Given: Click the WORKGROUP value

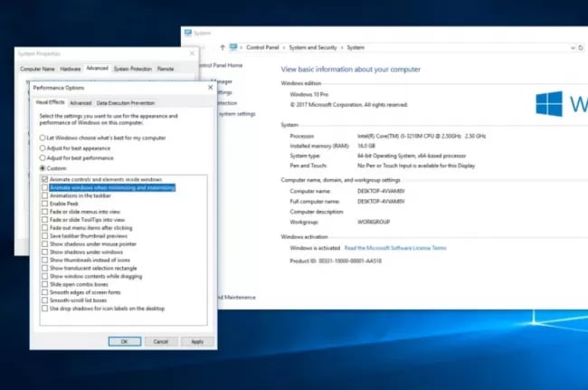Looking at the screenshot, I should pyautogui.click(x=374, y=222).
